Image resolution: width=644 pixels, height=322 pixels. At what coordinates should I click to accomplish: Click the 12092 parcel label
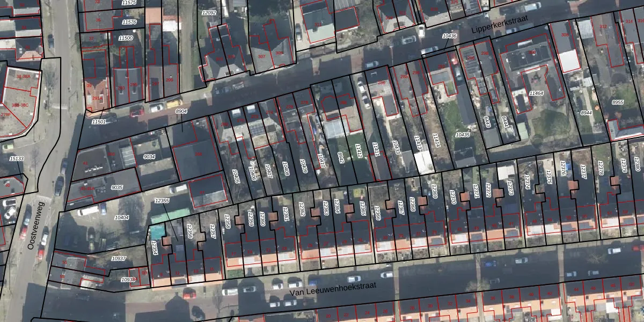coord(208,12)
